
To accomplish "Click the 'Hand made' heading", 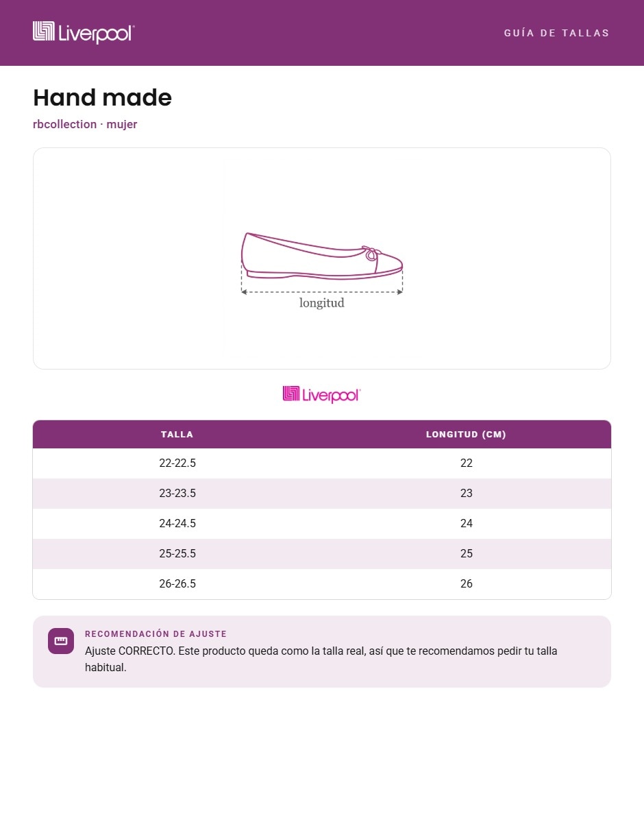I will (102, 98).
